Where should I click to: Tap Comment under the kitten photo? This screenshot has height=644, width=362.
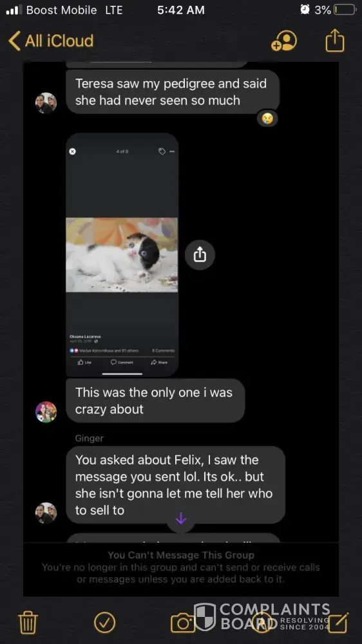pos(122,363)
